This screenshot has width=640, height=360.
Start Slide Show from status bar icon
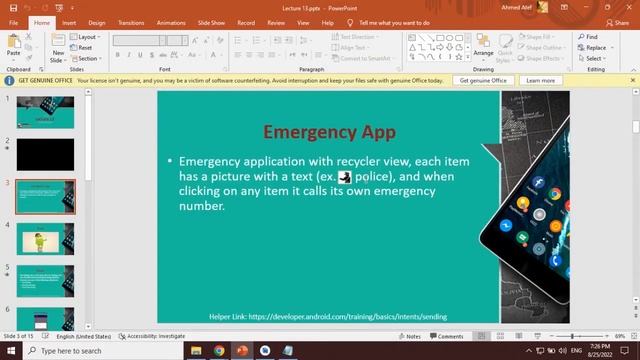(x=538, y=336)
